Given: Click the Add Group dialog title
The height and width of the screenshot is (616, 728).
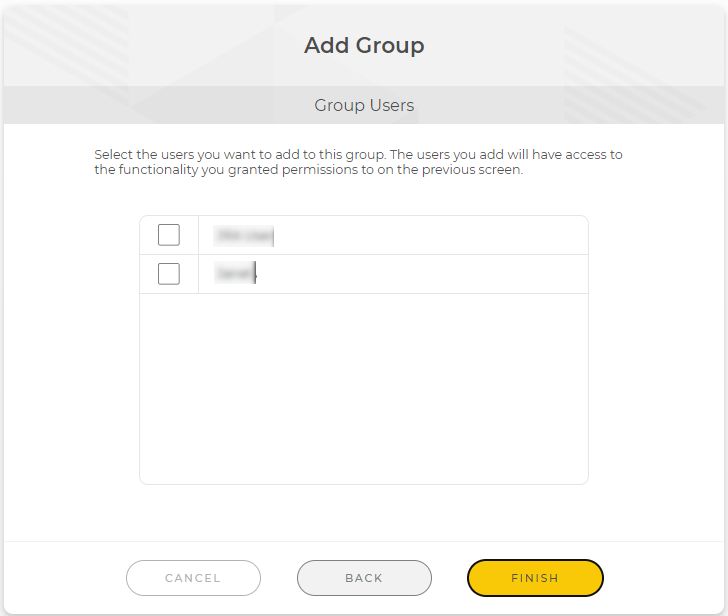Looking at the screenshot, I should tap(364, 45).
